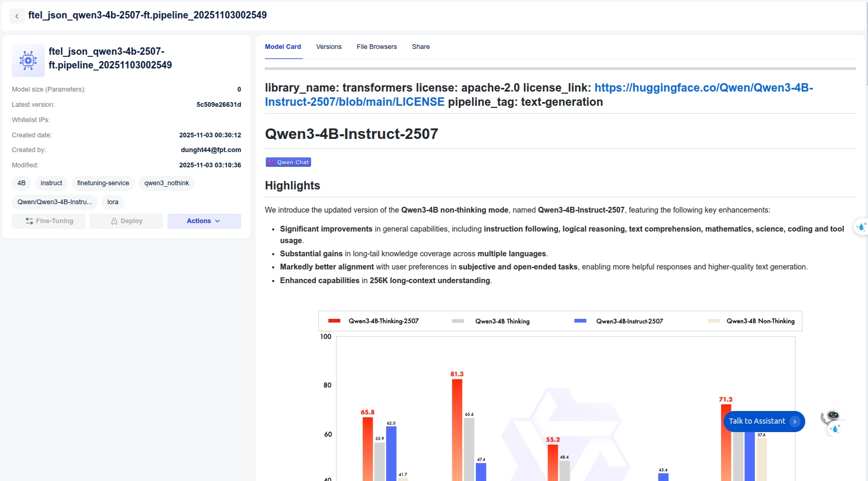Click the Fine-Tuning button
The width and height of the screenshot is (868, 481).
click(x=49, y=221)
